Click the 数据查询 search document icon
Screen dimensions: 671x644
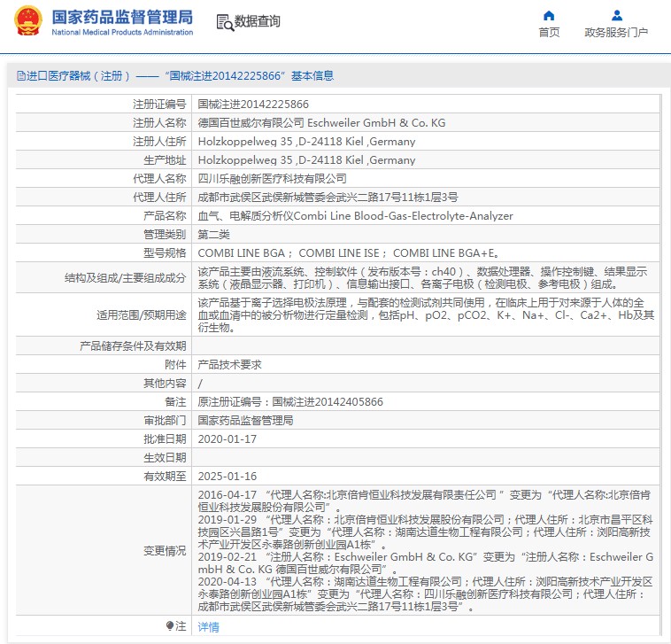(x=225, y=22)
